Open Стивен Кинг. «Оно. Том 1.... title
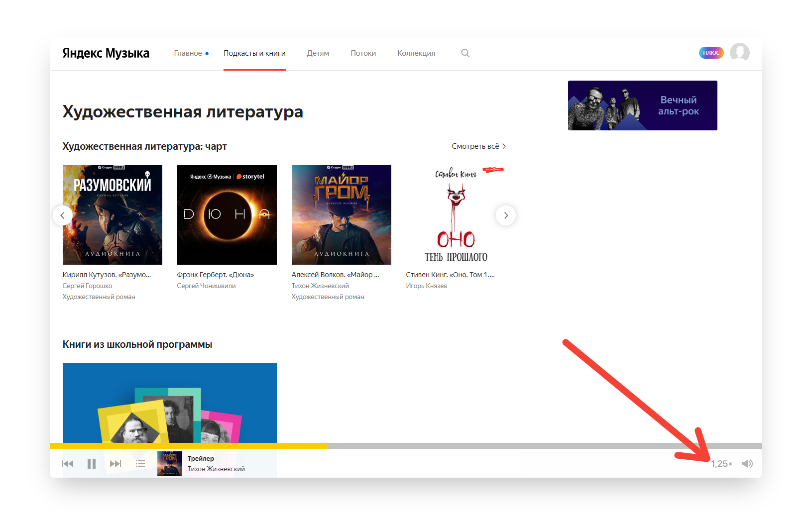 [x=450, y=275]
